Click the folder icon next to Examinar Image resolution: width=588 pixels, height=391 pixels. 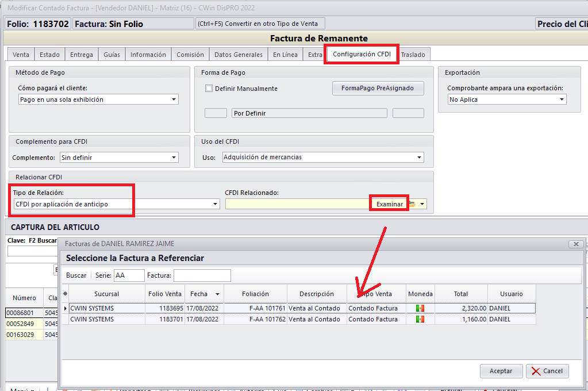click(412, 204)
